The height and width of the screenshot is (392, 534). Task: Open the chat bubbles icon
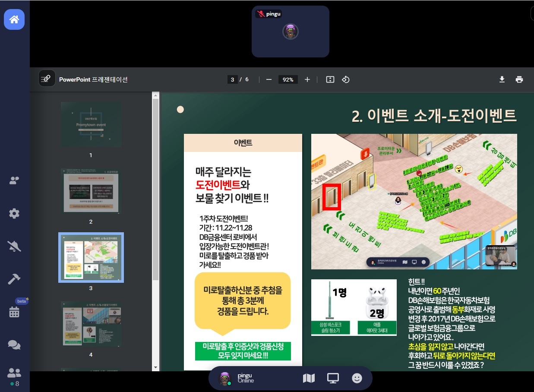click(14, 345)
